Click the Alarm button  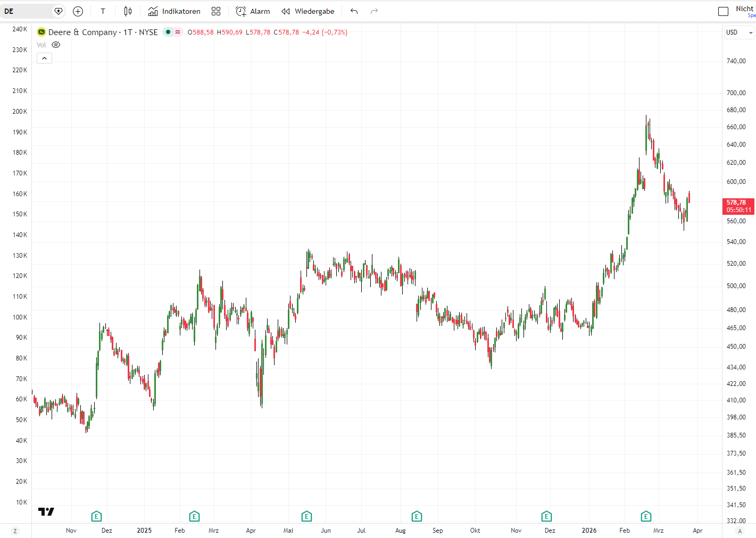click(x=253, y=11)
